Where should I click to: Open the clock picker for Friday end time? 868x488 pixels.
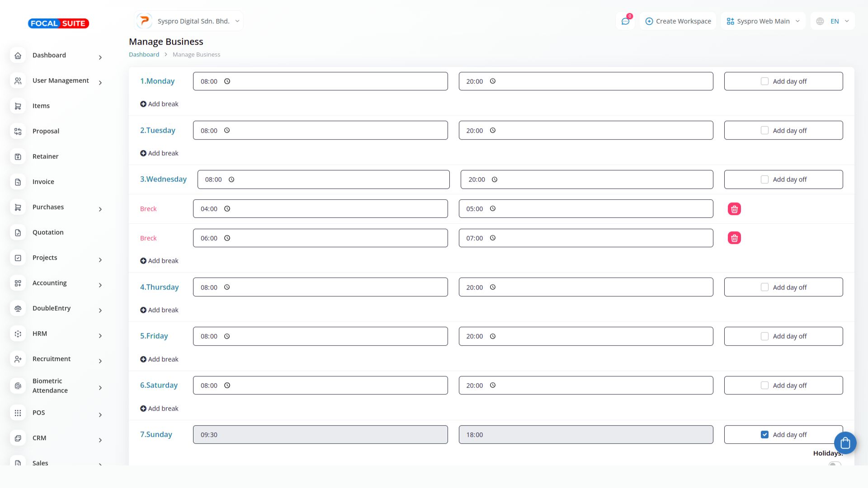(493, 336)
